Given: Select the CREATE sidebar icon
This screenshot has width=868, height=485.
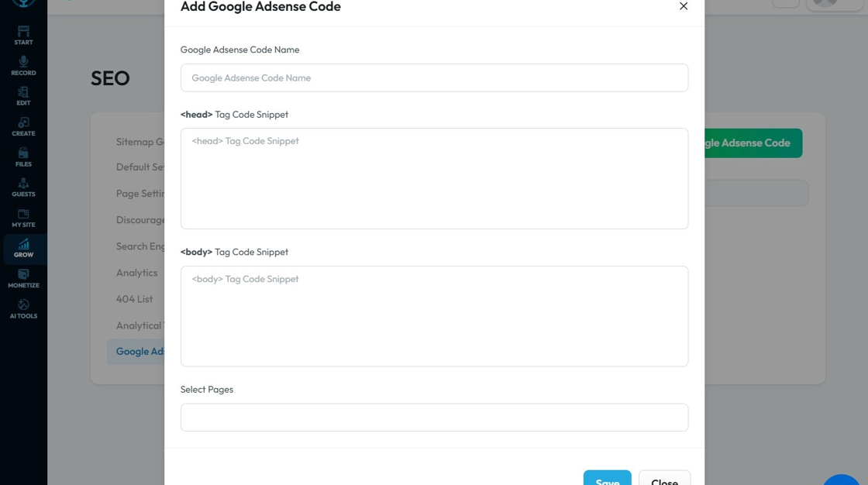Looking at the screenshot, I should pos(23,126).
